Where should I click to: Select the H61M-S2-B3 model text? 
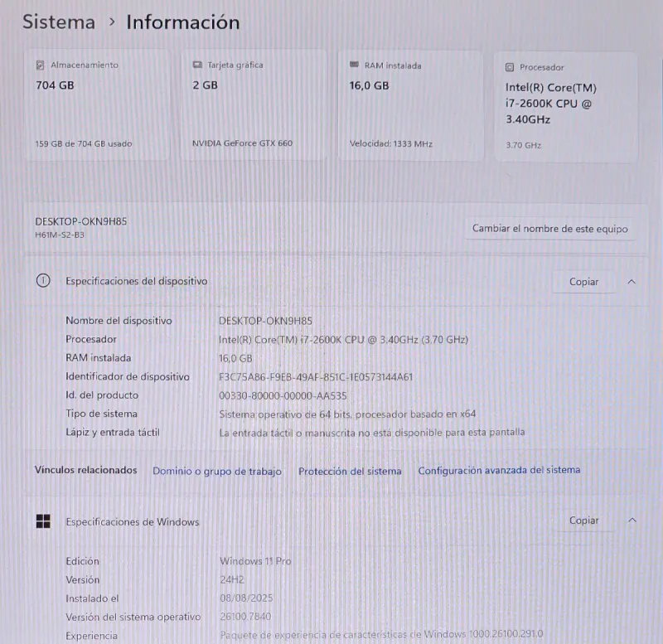coord(60,235)
